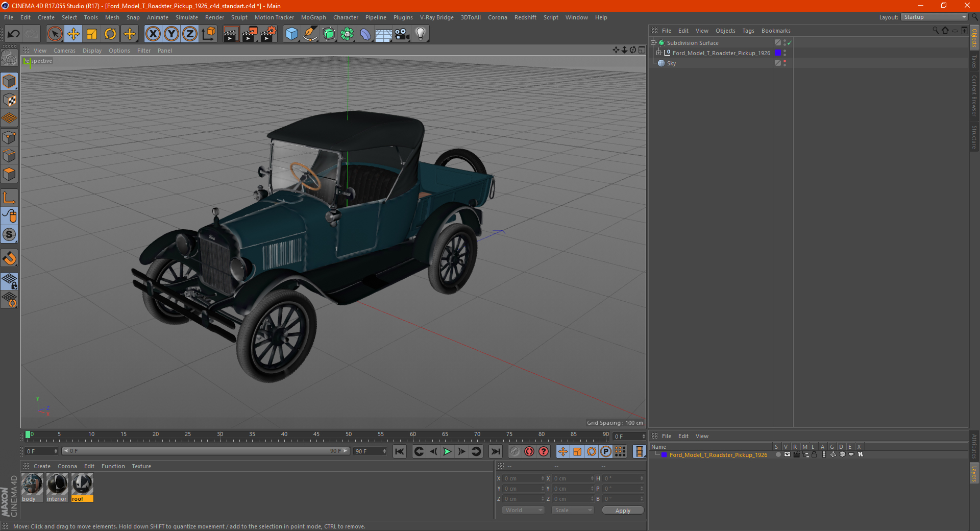Step to next frame
The width and height of the screenshot is (980, 531).
[461, 451]
